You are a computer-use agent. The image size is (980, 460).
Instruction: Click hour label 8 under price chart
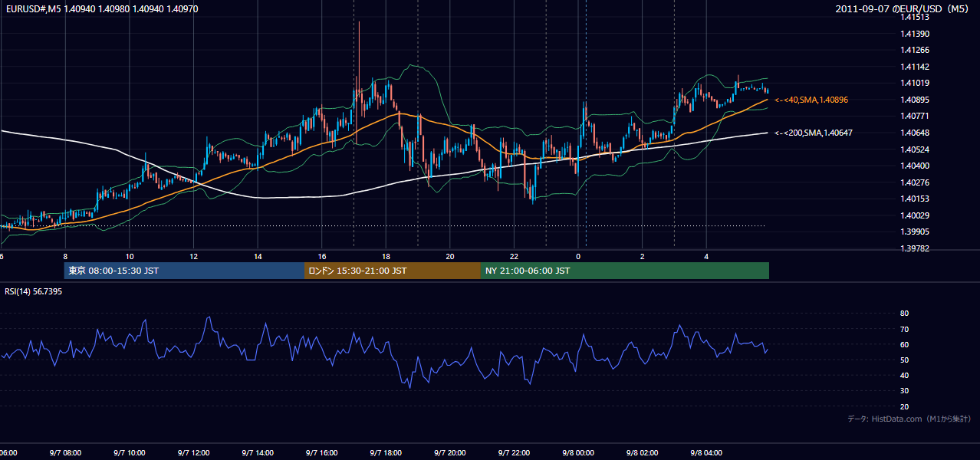[x=65, y=256]
